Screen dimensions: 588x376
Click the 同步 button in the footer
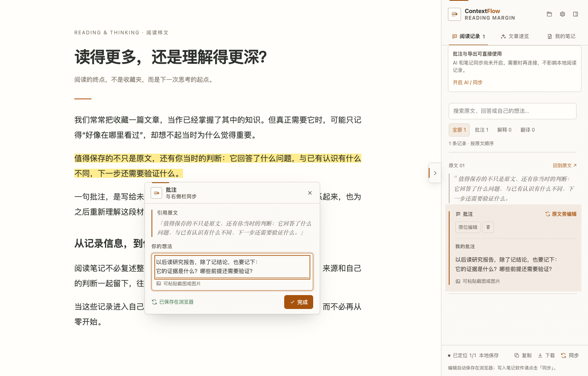(x=570, y=356)
